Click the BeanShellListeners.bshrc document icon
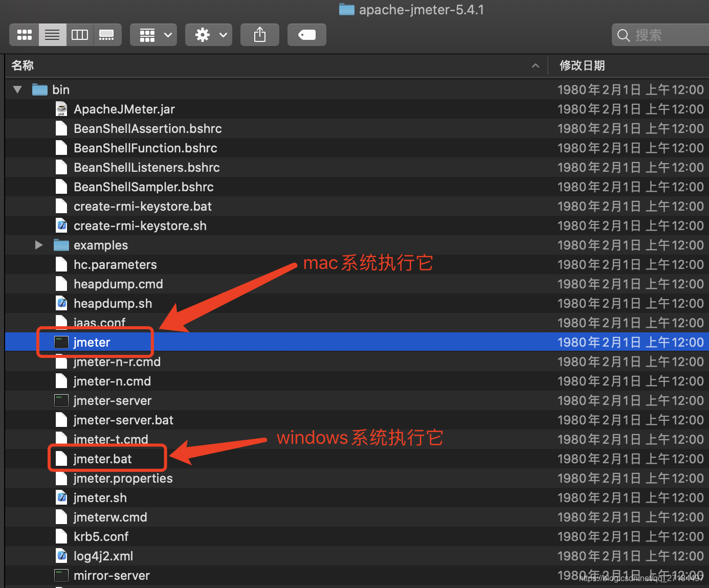 tap(61, 167)
